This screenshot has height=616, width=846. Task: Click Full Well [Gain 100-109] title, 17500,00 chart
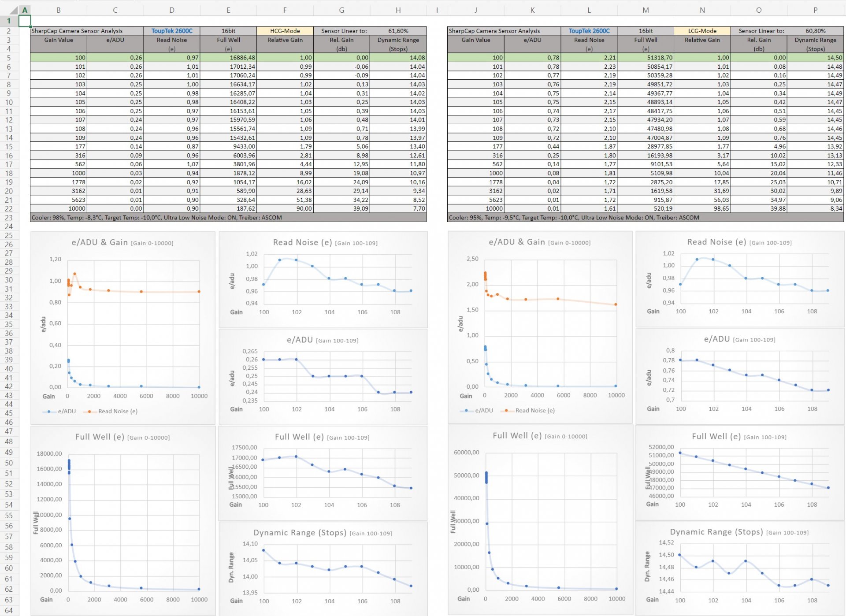(x=322, y=437)
